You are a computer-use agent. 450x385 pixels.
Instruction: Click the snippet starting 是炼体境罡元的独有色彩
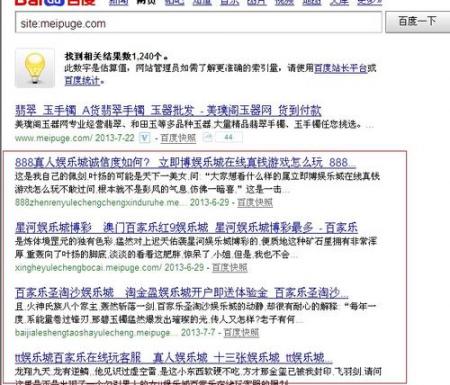(x=196, y=248)
